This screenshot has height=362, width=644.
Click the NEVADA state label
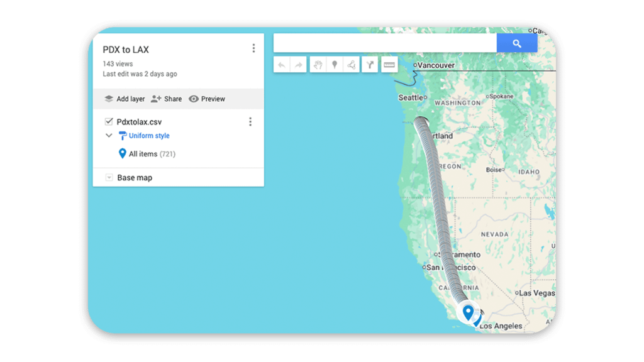[x=494, y=234]
